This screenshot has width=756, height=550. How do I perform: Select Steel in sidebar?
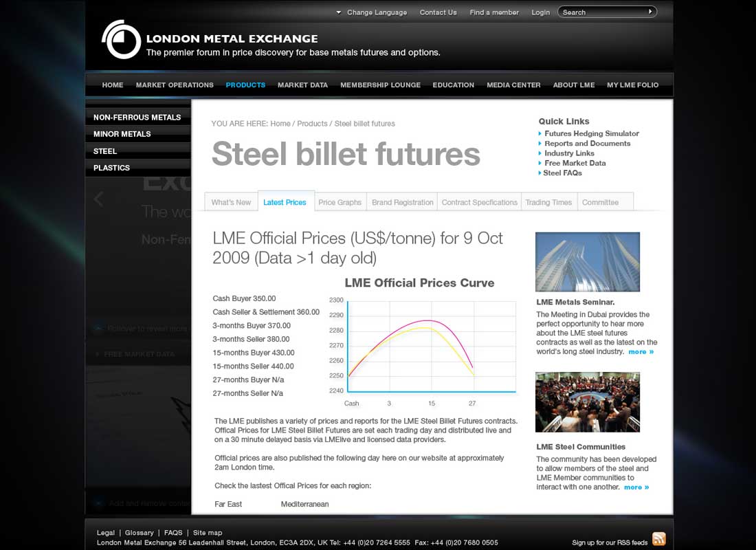coord(138,151)
